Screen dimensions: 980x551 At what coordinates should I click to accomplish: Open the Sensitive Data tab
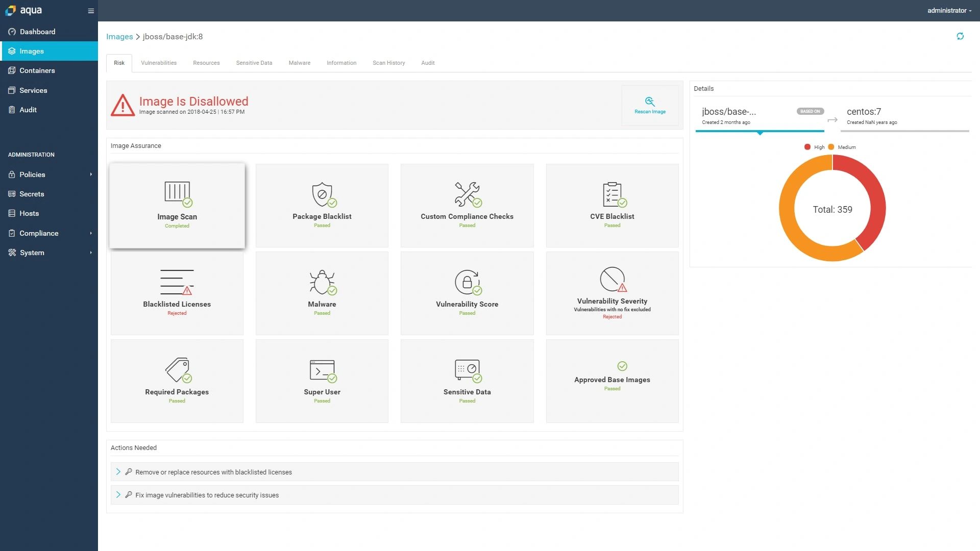coord(254,63)
